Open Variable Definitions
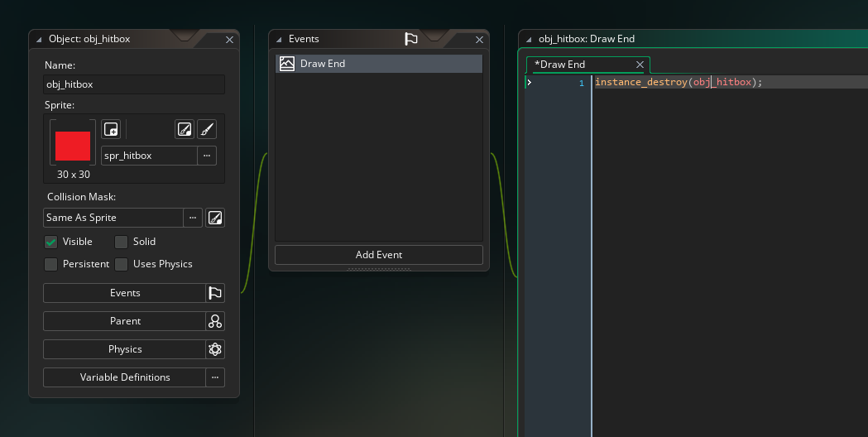 pyautogui.click(x=125, y=377)
